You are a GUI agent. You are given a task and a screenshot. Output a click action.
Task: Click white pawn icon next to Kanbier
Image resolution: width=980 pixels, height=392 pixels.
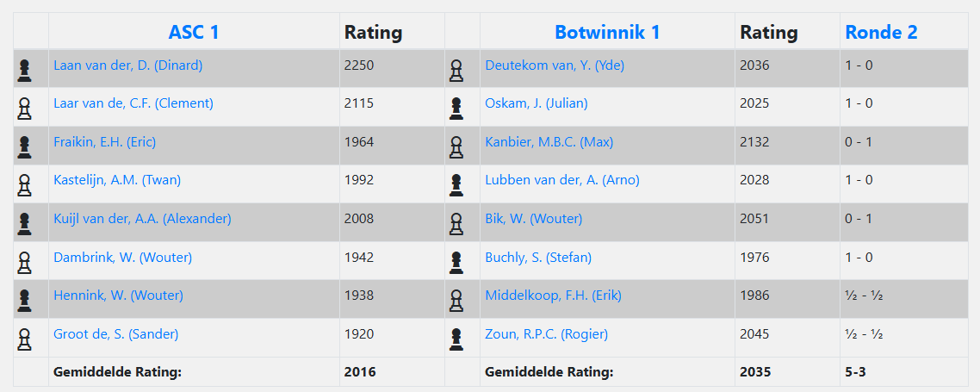pyautogui.click(x=456, y=146)
